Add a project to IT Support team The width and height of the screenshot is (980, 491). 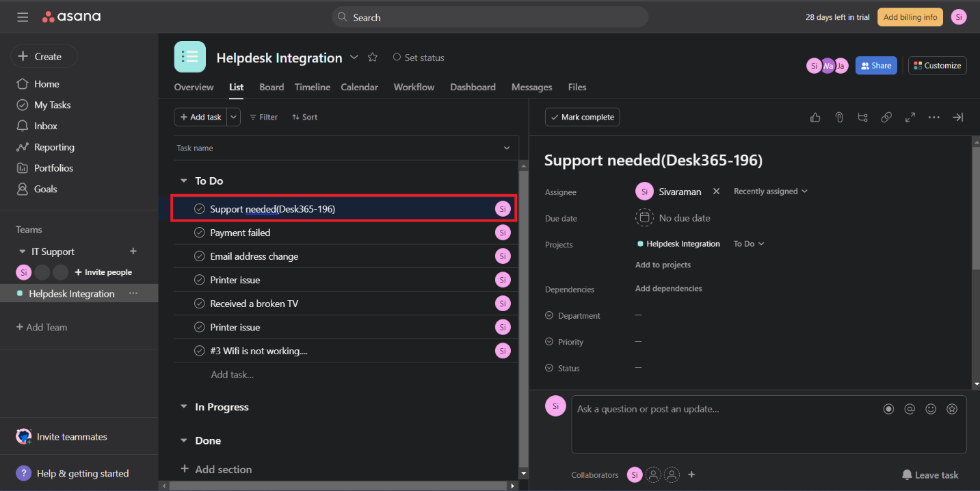133,252
